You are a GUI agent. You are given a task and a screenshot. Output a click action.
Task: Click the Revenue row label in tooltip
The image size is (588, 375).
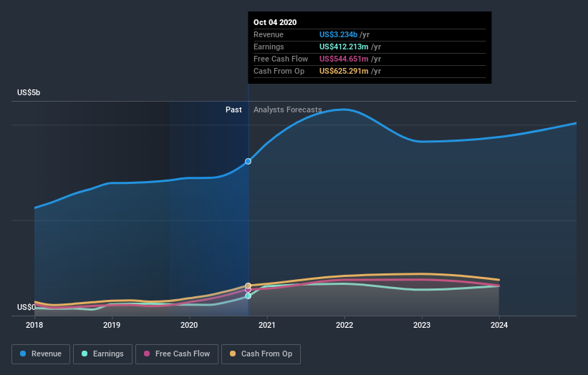point(269,34)
